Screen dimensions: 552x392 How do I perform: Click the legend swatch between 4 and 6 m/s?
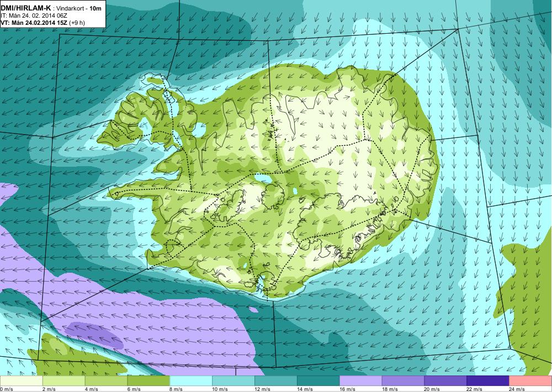pos(107,381)
